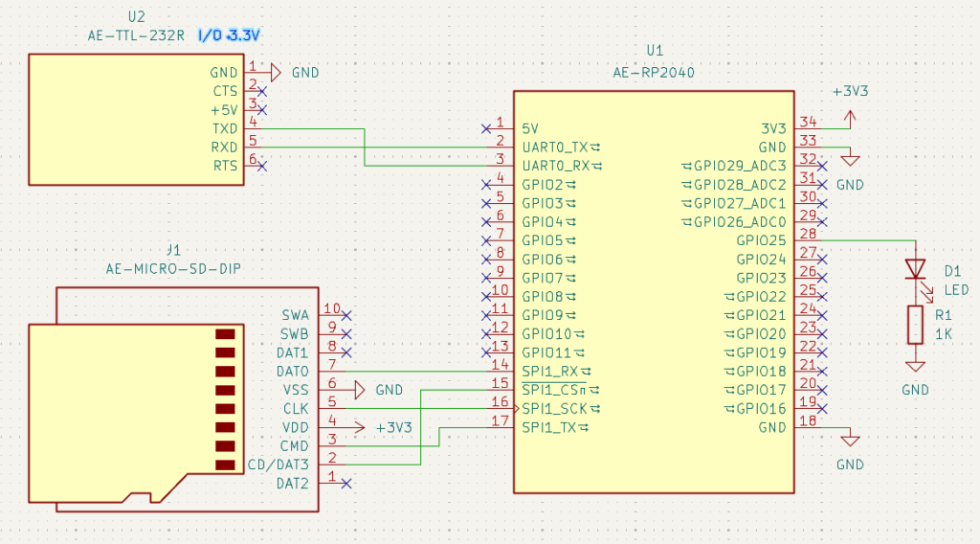Click the GND symbol at U1 pin 18
This screenshot has height=544, width=980.
[849, 439]
